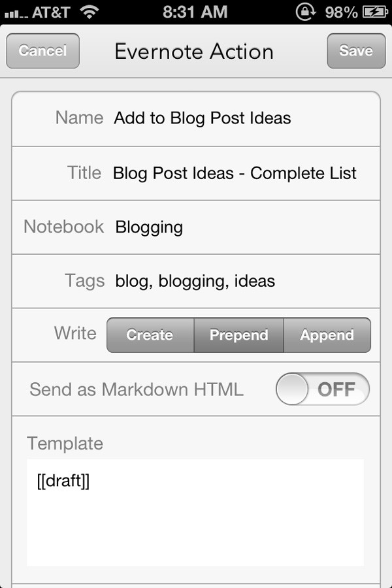Toggle Send as Markdown HTML switch

[323, 389]
